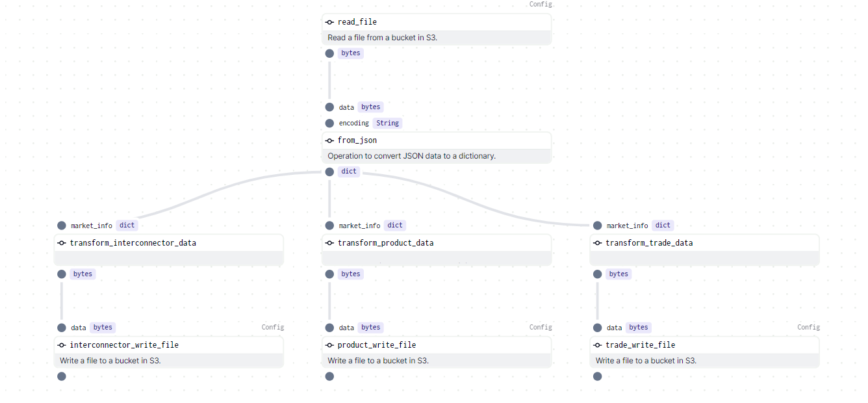Click the from_json operation icon

pos(329,140)
